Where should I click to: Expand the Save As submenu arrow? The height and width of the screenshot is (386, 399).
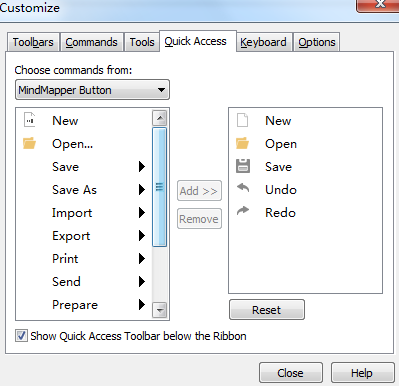[142, 190]
